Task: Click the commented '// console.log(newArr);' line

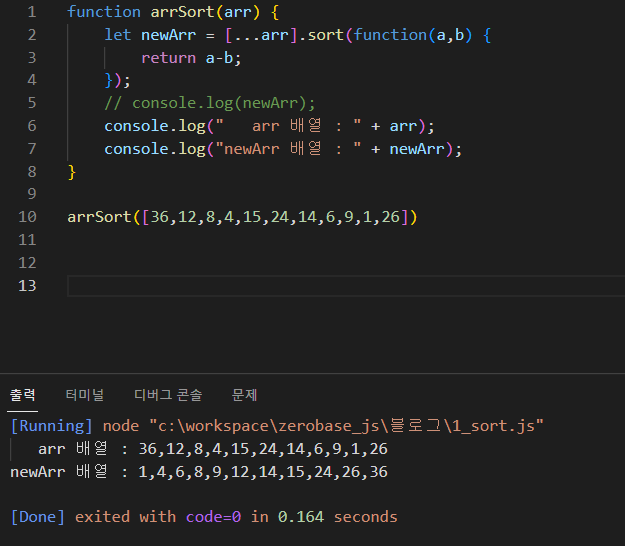Action: [x=210, y=103]
